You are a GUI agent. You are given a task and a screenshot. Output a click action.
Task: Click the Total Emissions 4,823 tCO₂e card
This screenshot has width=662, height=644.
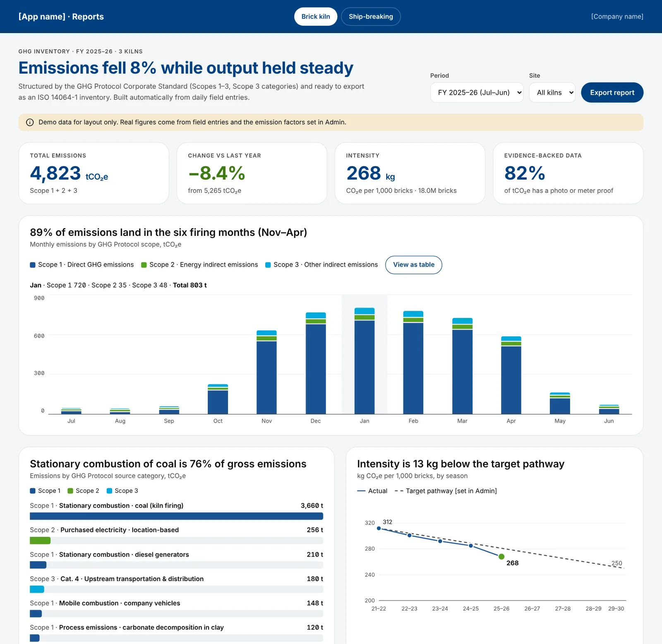(x=94, y=173)
